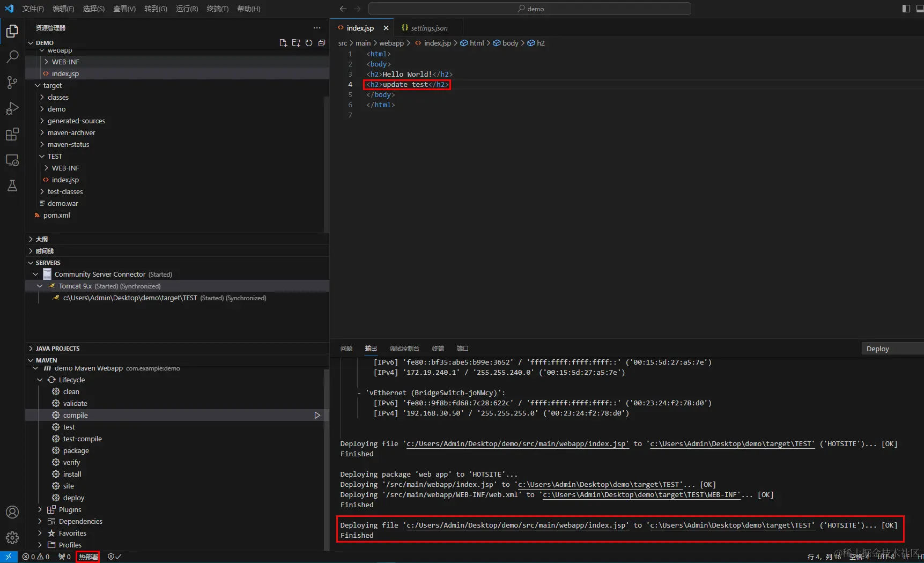The height and width of the screenshot is (563, 924).
Task: Collapse the DEMO explorer section
Action: pyautogui.click(x=31, y=43)
